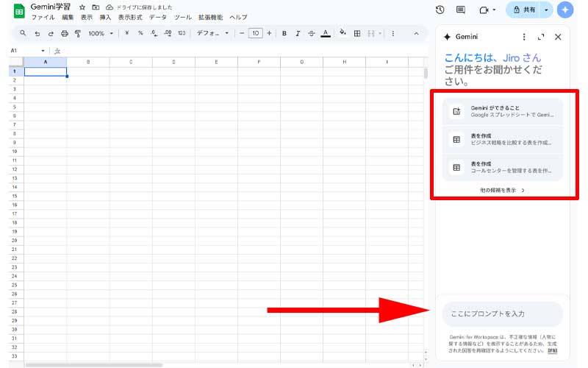588x368 pixels.
Task: Activate the paint format tool
Action: (78, 33)
